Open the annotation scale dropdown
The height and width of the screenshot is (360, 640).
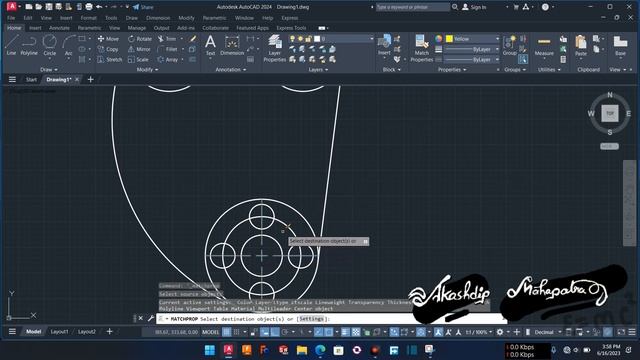pyautogui.click(x=479, y=332)
